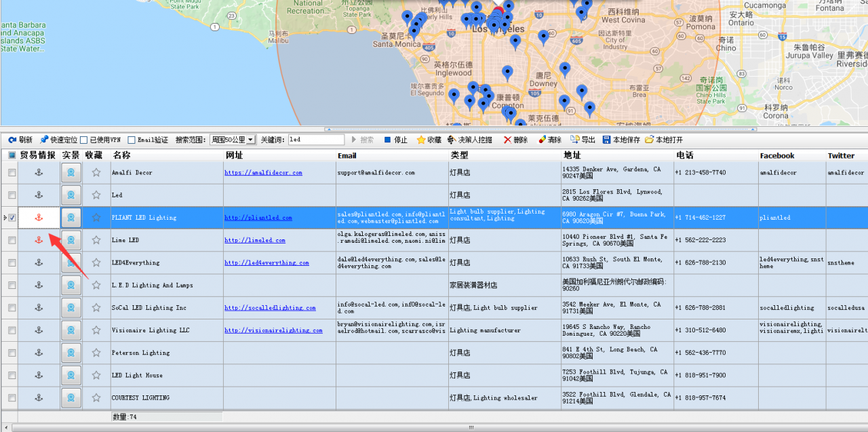Click the 删除 delete button
The height and width of the screenshot is (432, 868).
coord(515,140)
